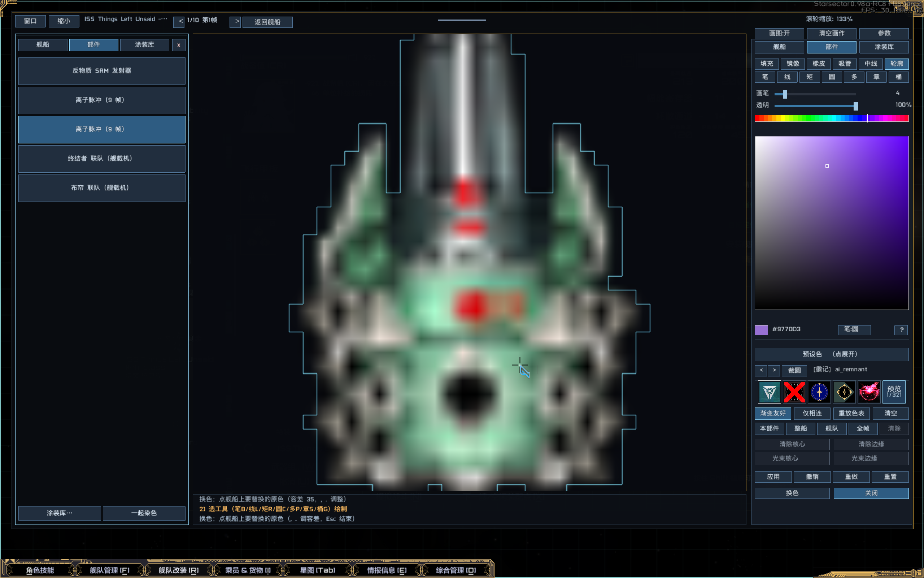
Task: Select the 圆 circle tool
Action: 832,77
